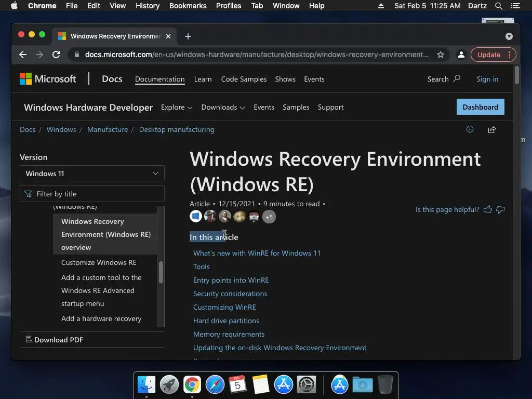Screen dimensions: 532x399
Task: Click the share page icon
Action: (492, 129)
